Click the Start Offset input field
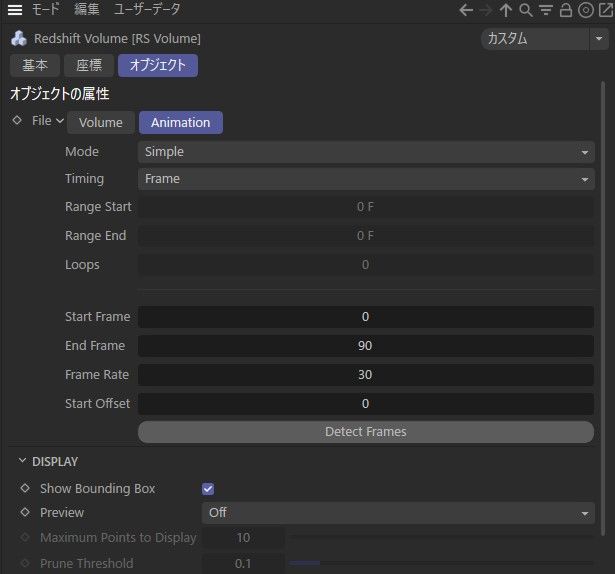This screenshot has width=615, height=574. click(x=366, y=404)
